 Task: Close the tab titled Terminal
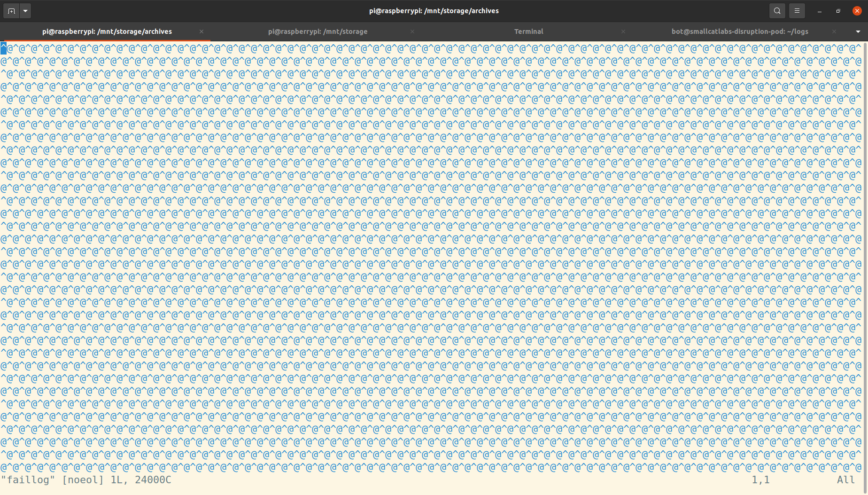pos(623,31)
